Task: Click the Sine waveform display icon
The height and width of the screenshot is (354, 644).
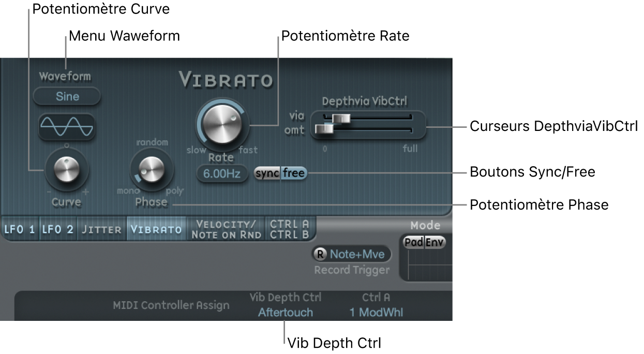Action: pos(67,127)
